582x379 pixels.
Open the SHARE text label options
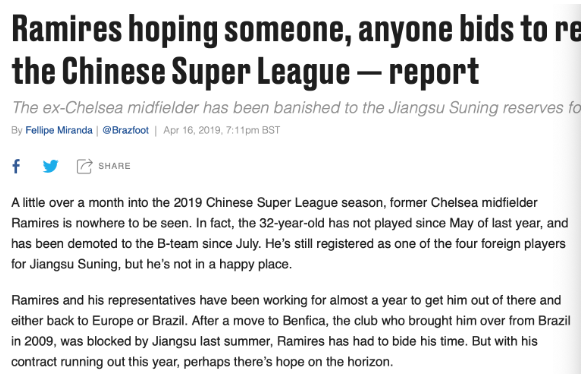click(x=114, y=166)
